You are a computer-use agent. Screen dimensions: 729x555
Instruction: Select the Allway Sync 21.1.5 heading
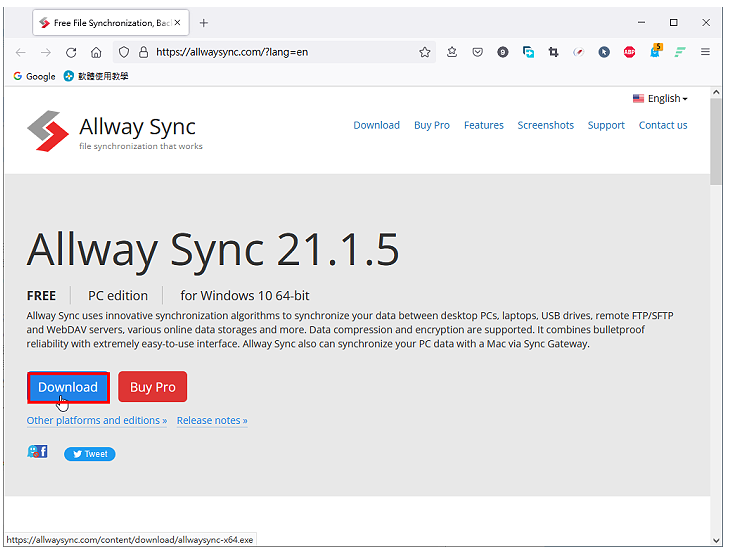tap(213, 250)
